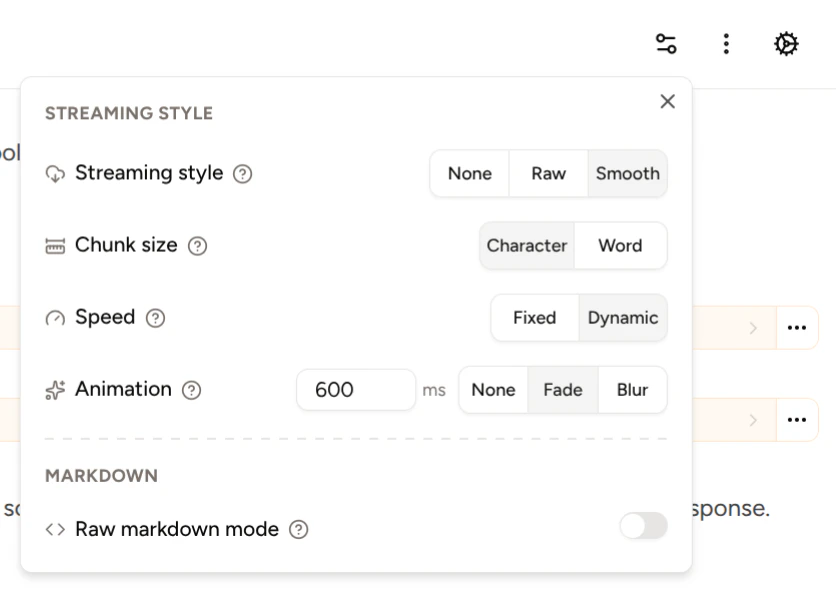This screenshot has height=596, width=836.
Task: Click the STREAMING STYLE section heading
Action: click(x=129, y=113)
